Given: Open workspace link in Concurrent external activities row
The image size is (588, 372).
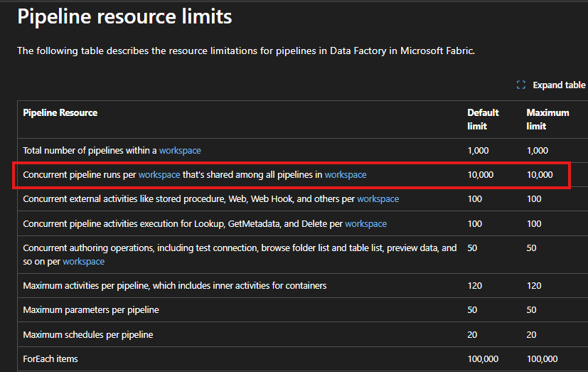Looking at the screenshot, I should click(x=378, y=198).
